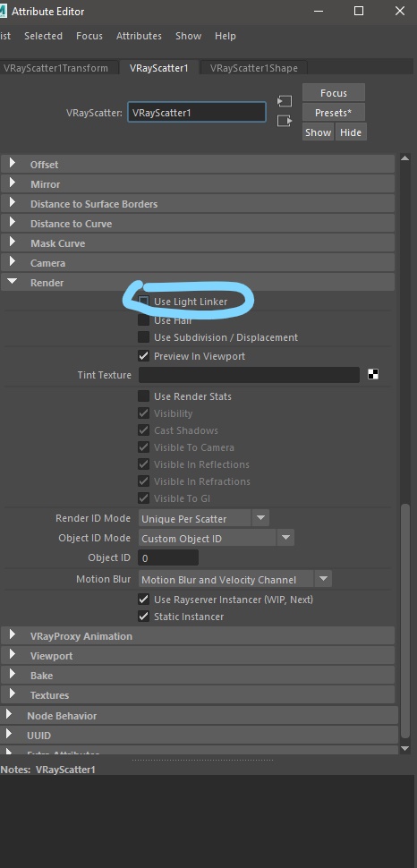Toggle Use Rayserver Instancer checkbox
The height and width of the screenshot is (868, 417).
coord(143,599)
